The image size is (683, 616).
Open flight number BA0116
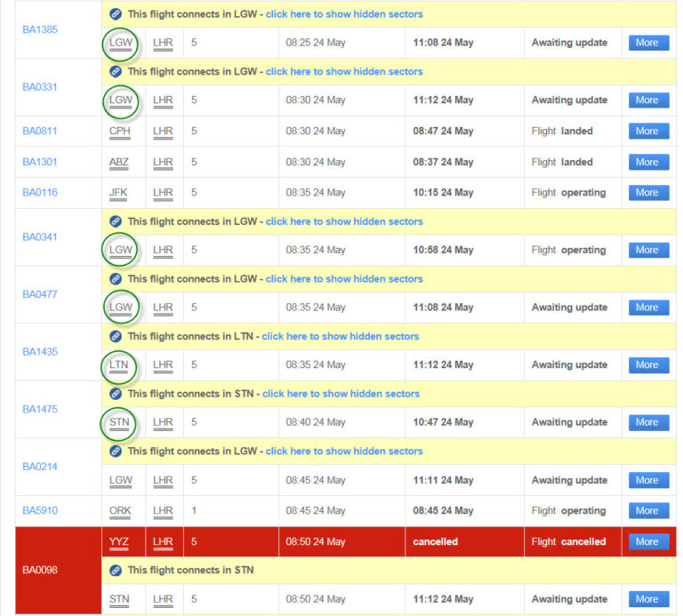pyautogui.click(x=40, y=192)
